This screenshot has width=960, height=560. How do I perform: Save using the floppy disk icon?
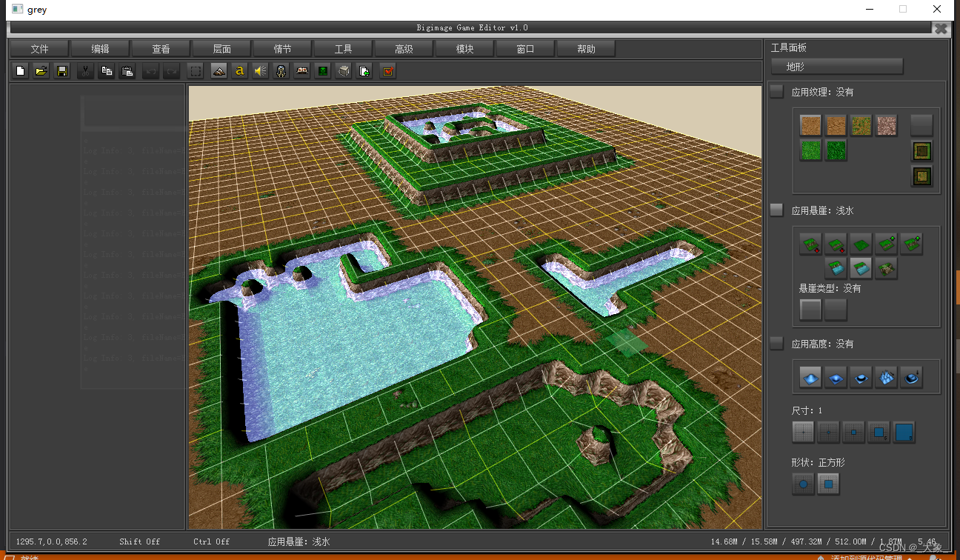62,71
